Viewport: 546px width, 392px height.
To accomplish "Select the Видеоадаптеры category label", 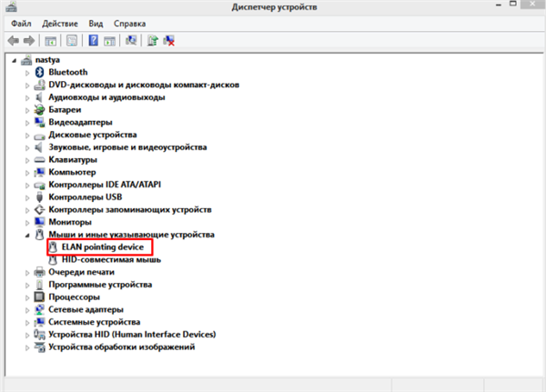I will point(80,122).
